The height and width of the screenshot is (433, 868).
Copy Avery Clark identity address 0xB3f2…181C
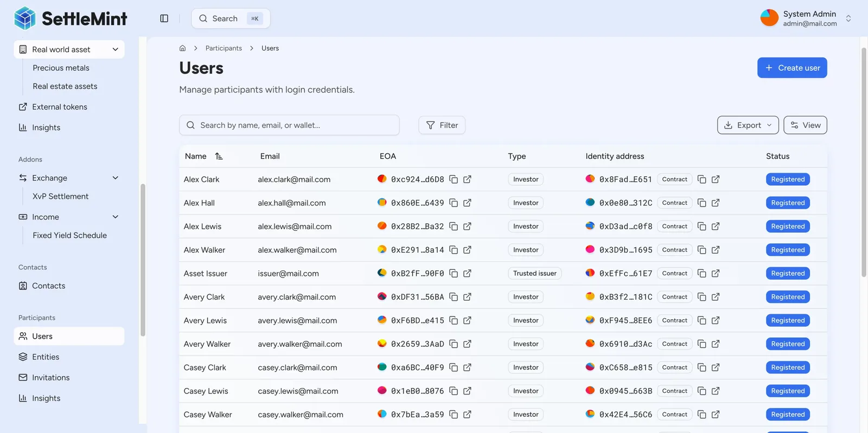701,297
